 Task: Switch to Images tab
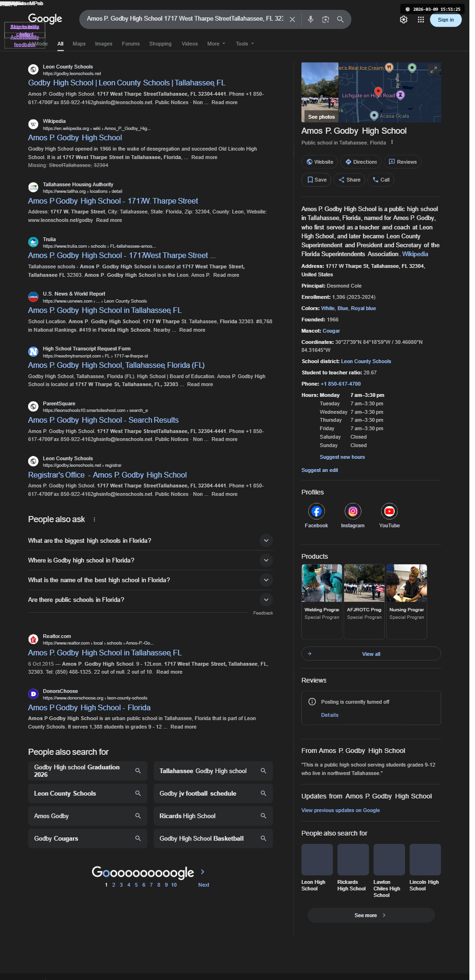pyautogui.click(x=104, y=44)
